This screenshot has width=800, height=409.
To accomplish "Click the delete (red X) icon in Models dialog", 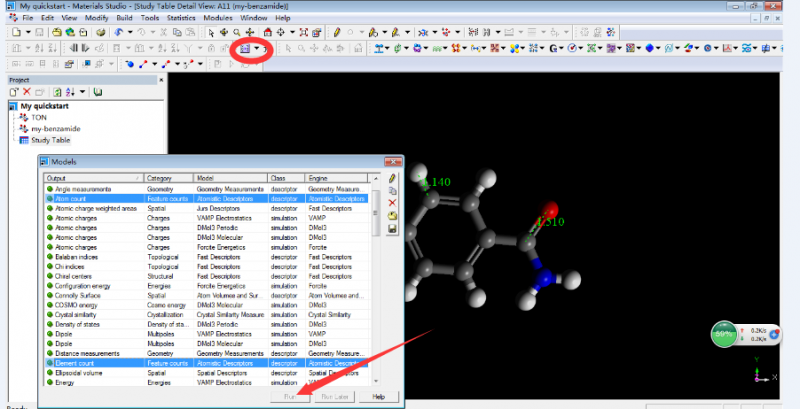I will pos(391,203).
